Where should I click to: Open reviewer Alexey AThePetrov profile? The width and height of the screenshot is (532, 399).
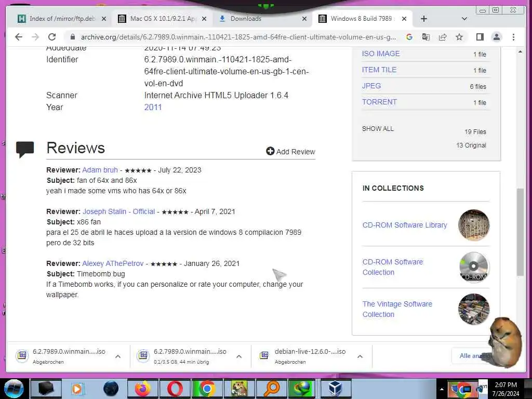tap(113, 263)
